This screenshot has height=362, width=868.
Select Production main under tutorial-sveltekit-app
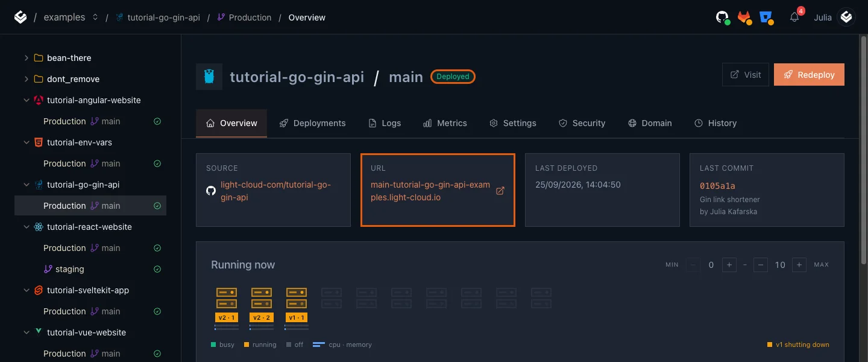click(x=90, y=311)
